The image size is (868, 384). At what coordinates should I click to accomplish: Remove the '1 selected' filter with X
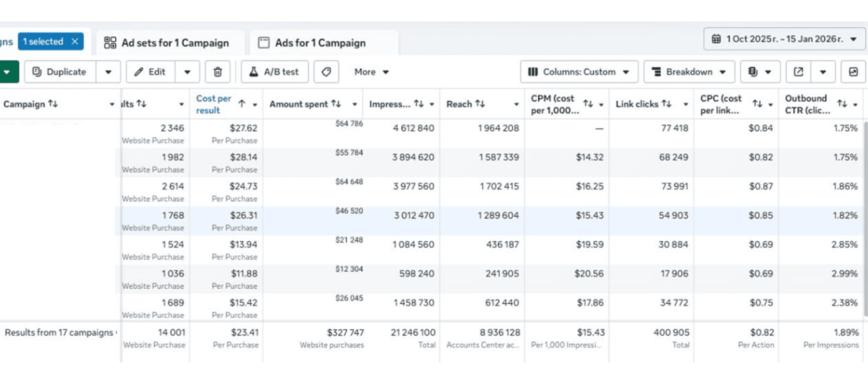click(x=75, y=41)
